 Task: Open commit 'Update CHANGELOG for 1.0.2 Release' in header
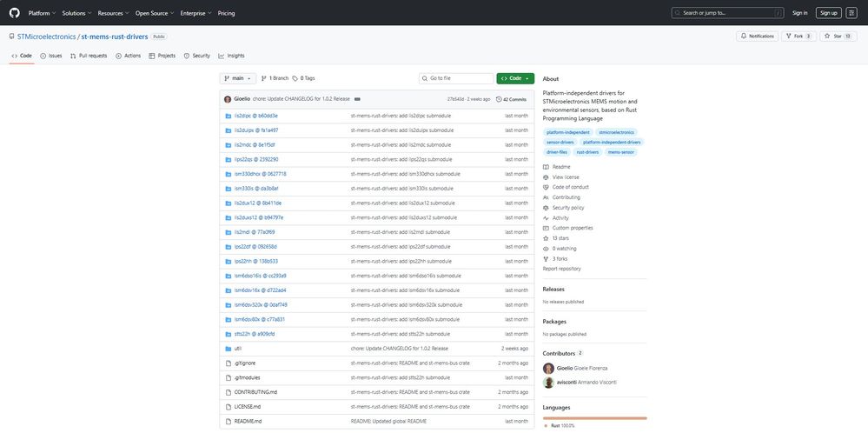(301, 99)
